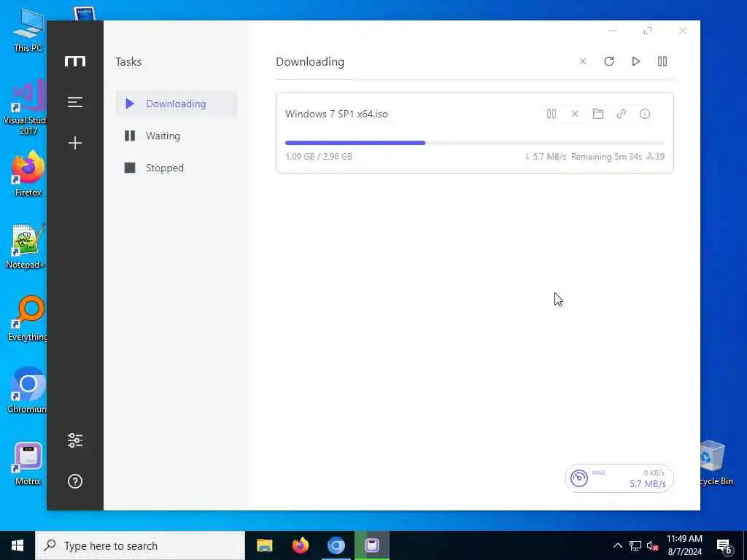
Task: Open Motrix preferences sliders icon
Action: click(75, 440)
